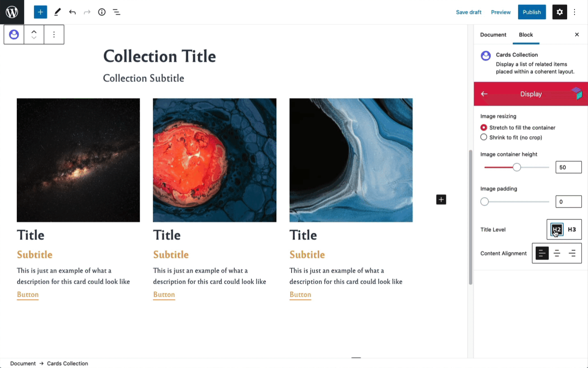Click the Publish button
The image size is (588, 368).
click(x=532, y=12)
